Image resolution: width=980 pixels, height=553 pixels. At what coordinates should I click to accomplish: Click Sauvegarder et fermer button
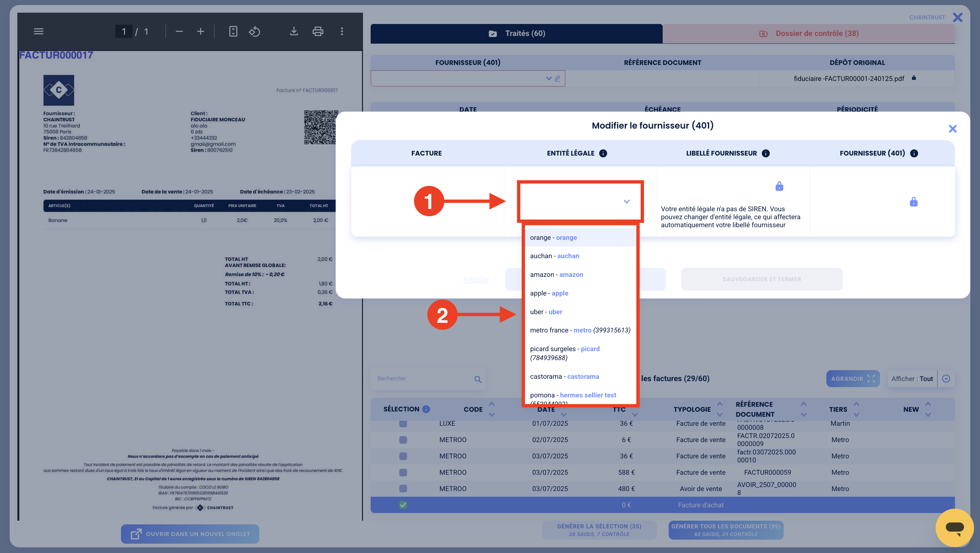coord(762,279)
